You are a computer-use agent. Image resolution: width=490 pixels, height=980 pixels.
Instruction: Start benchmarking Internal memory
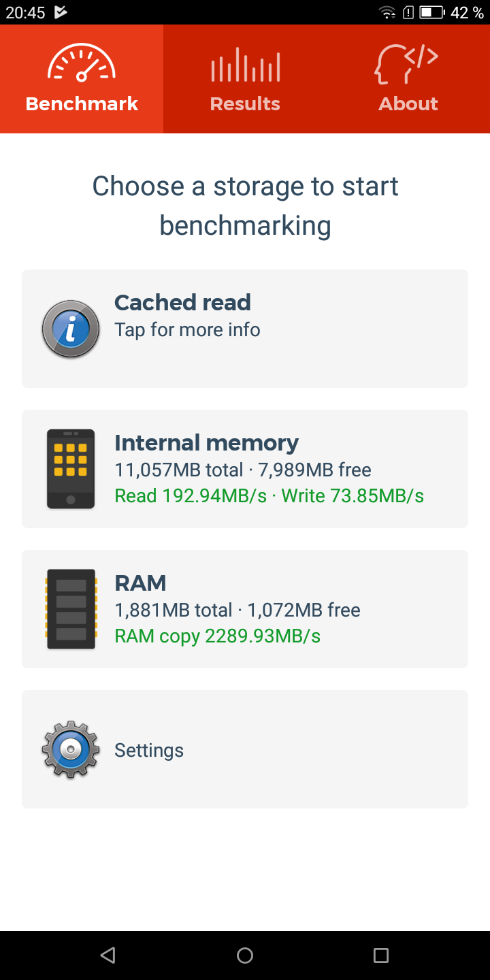245,469
